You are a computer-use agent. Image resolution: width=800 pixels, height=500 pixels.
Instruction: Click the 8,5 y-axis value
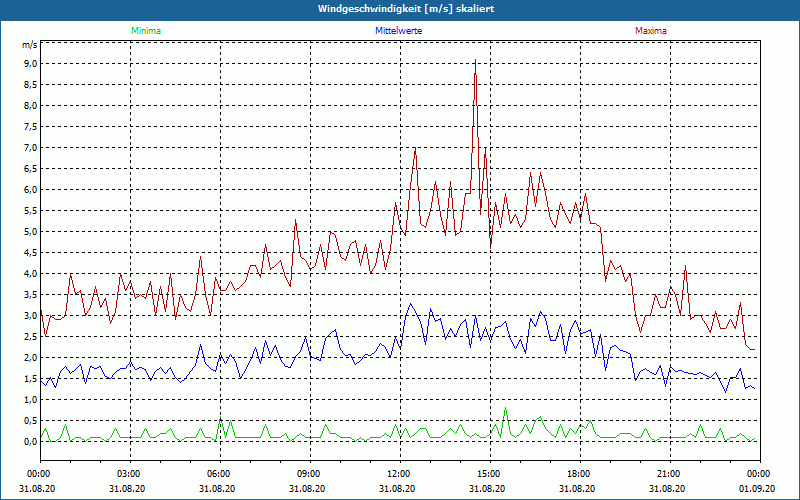coord(30,85)
